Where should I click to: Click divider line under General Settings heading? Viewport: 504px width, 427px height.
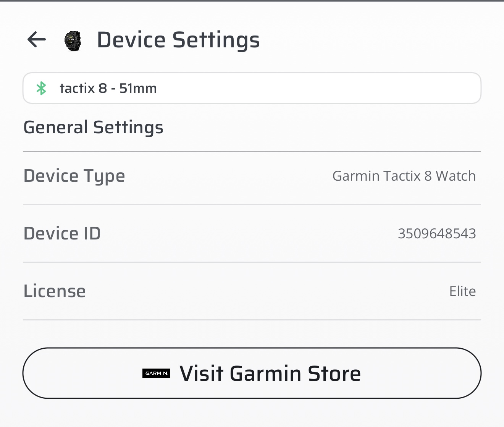pyautogui.click(x=252, y=152)
